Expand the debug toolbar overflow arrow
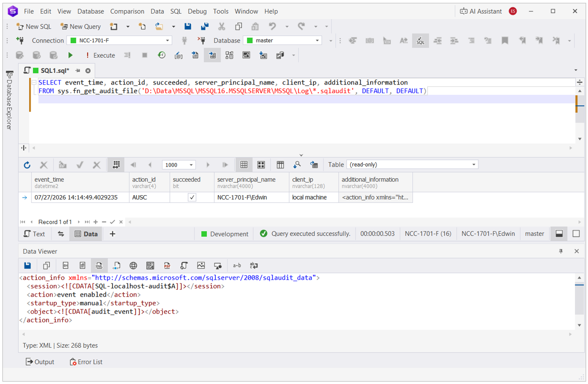Image resolution: width=588 pixels, height=384 pixels. 294,55
